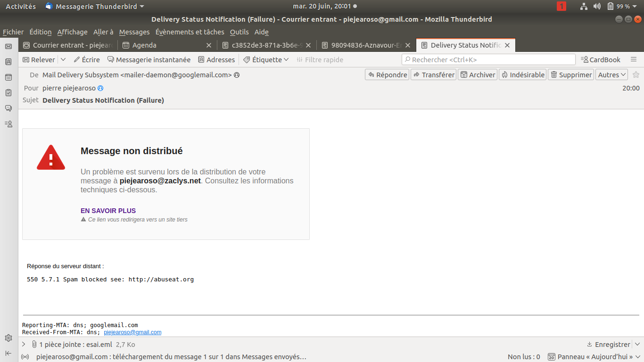
Task: Open the Mail space in the left sidebar
Action: click(x=8, y=46)
